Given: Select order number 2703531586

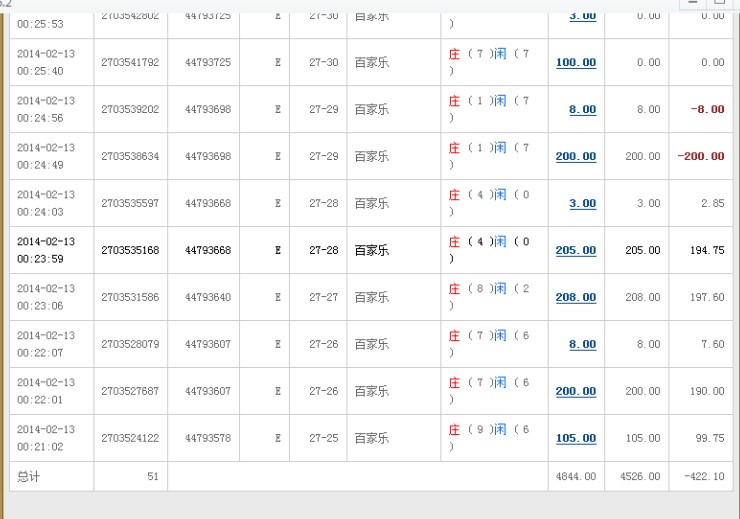Looking at the screenshot, I should pos(130,297).
